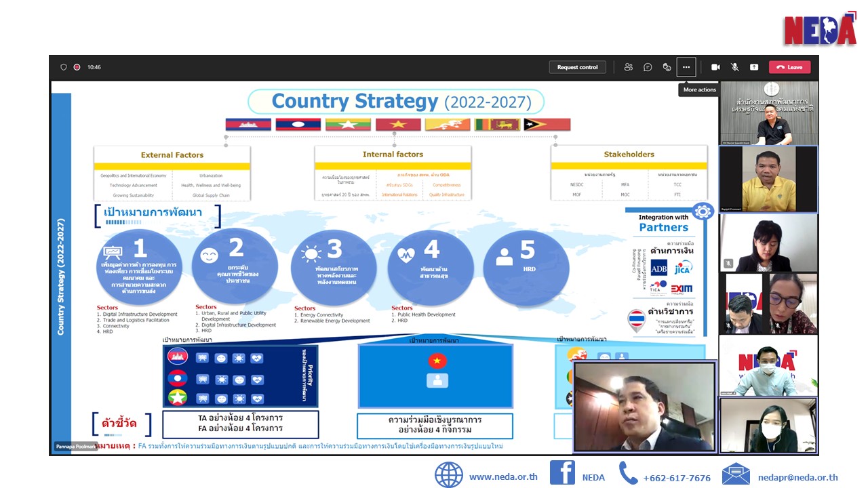Open the share content tray
The height and width of the screenshot is (488, 868).
[x=754, y=67]
